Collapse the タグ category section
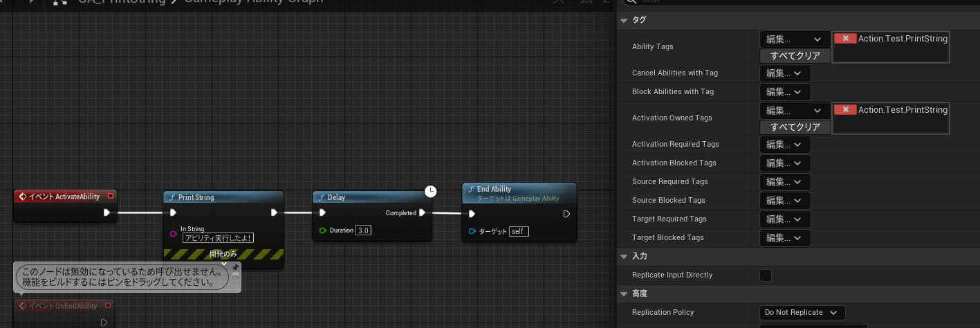 (x=624, y=20)
